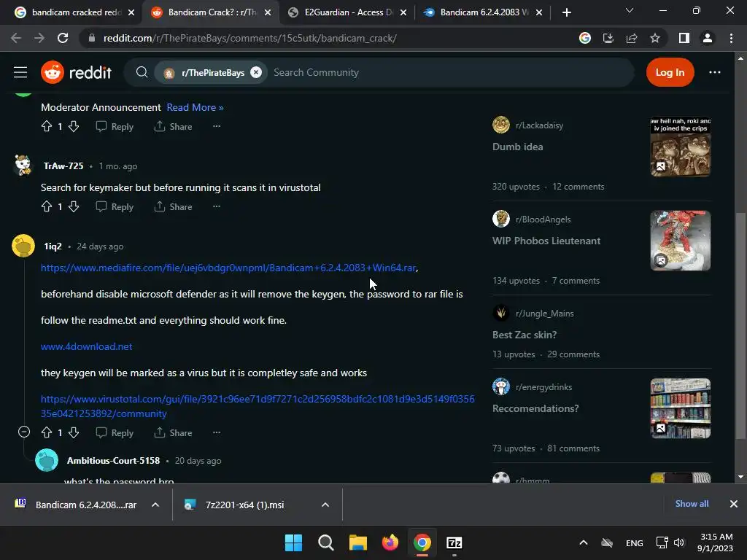Upvote TrAw-725's comment
The width and height of the screenshot is (747, 560).
[47, 206]
